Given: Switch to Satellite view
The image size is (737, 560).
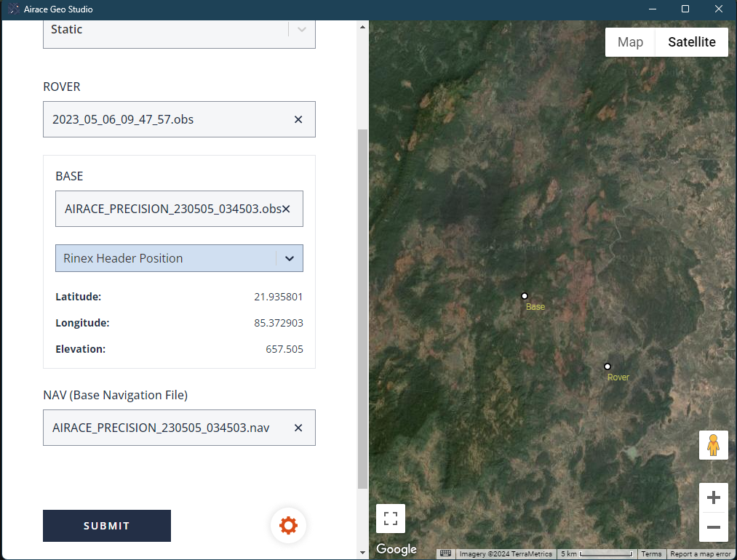Looking at the screenshot, I should pyautogui.click(x=691, y=42).
